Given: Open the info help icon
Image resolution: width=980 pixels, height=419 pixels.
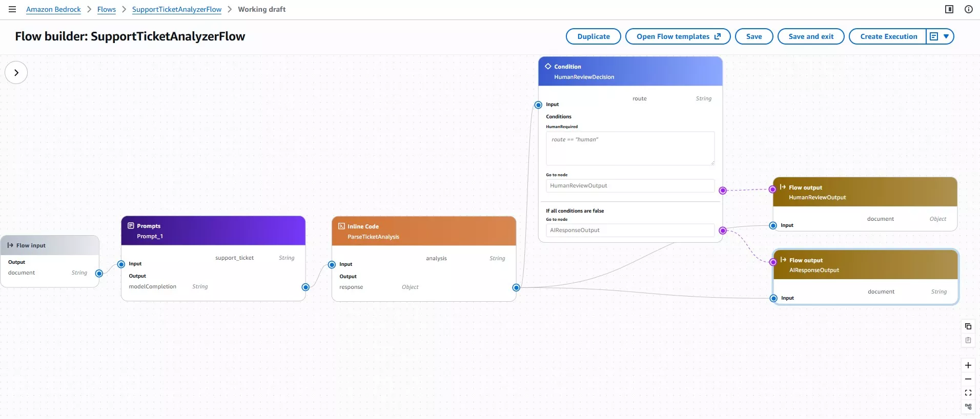Looking at the screenshot, I should pos(968,9).
